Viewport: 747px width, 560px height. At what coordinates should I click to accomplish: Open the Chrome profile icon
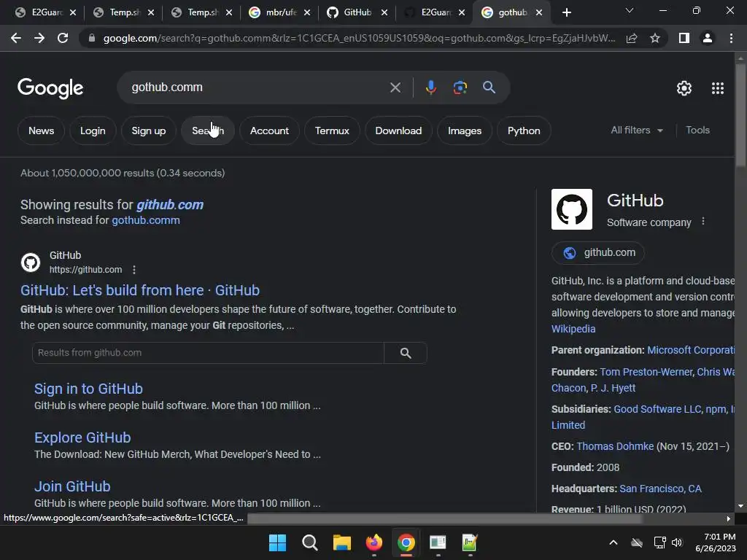click(x=708, y=38)
